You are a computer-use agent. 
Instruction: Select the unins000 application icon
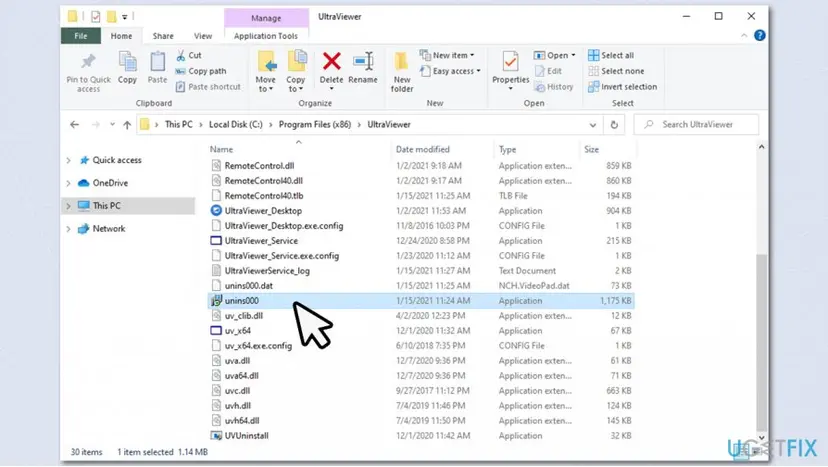[216, 301]
